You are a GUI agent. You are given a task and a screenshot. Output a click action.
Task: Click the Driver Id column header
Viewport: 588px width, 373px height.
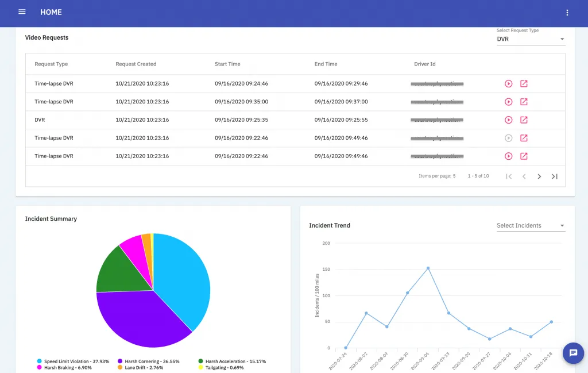tap(424, 64)
